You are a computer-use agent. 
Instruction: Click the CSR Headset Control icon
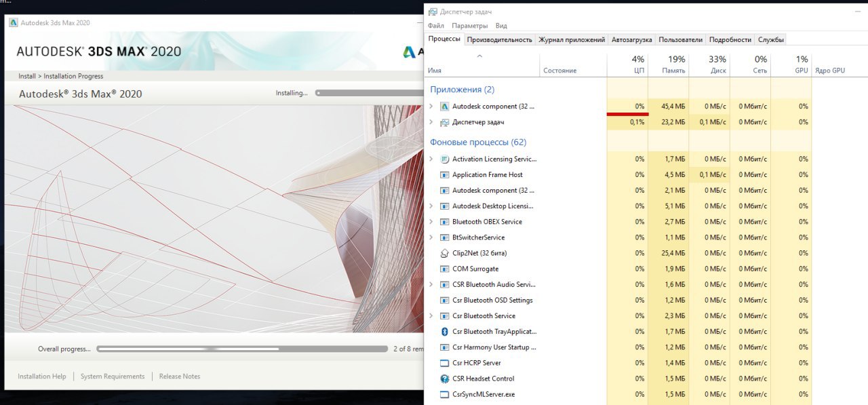click(x=445, y=379)
